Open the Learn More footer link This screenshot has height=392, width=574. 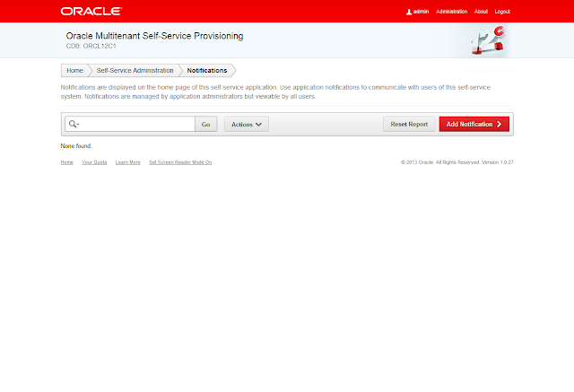[x=127, y=162]
